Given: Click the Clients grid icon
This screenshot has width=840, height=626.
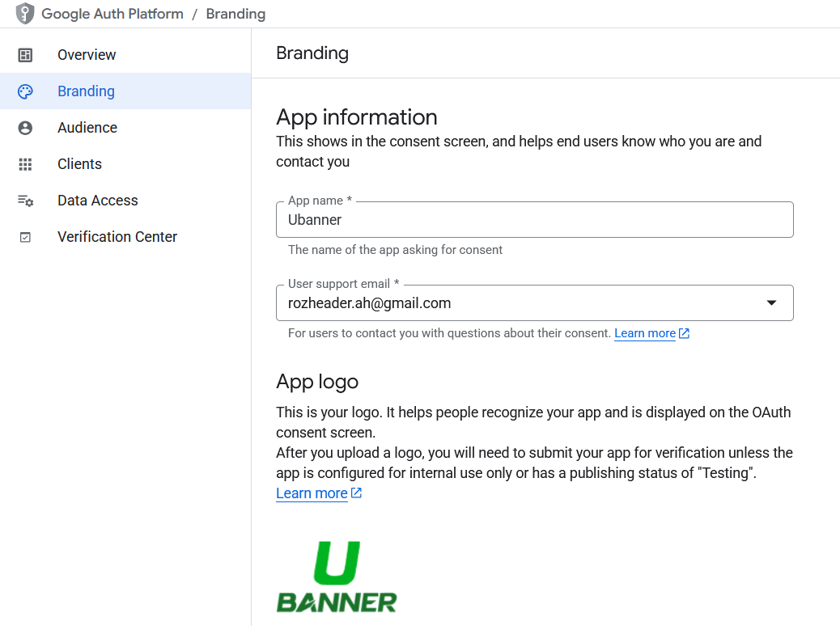Looking at the screenshot, I should coord(25,163).
